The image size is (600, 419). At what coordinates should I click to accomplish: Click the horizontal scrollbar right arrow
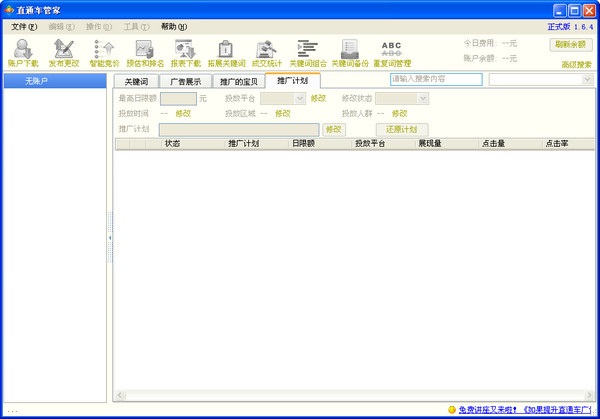pyautogui.click(x=589, y=395)
